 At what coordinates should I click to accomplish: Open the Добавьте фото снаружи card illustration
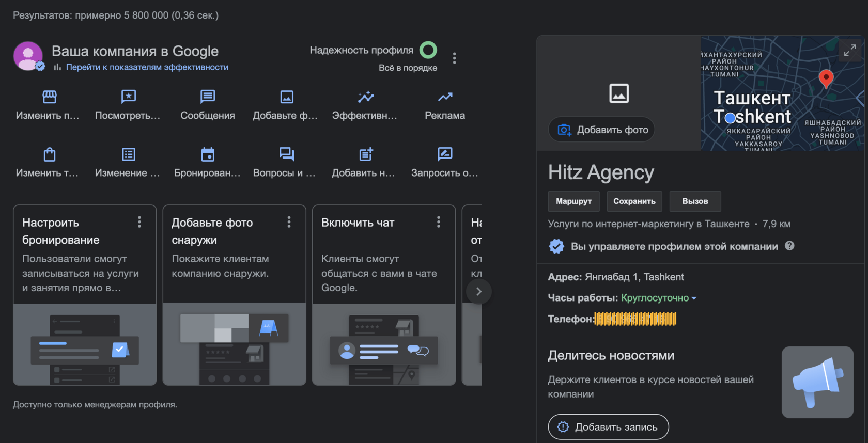click(x=235, y=344)
